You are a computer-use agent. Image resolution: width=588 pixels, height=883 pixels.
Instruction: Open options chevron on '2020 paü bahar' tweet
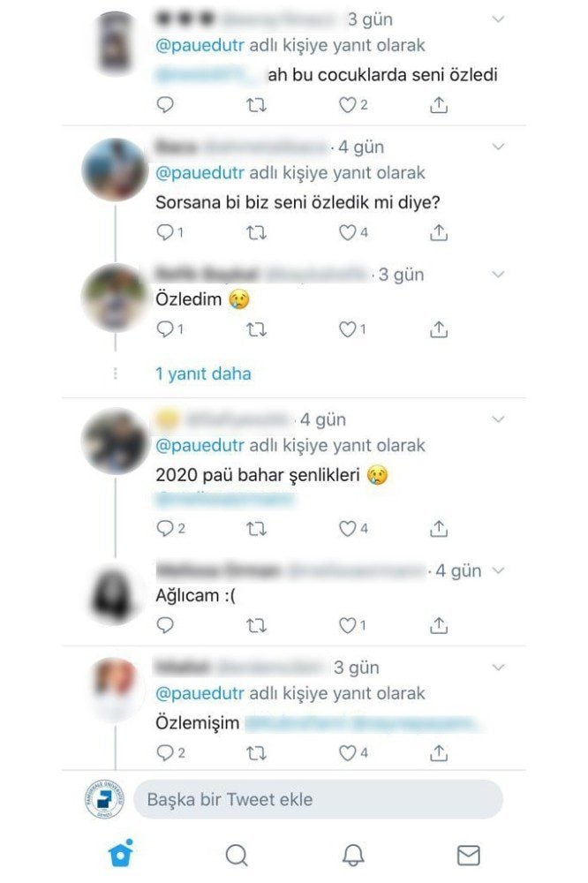(x=498, y=419)
